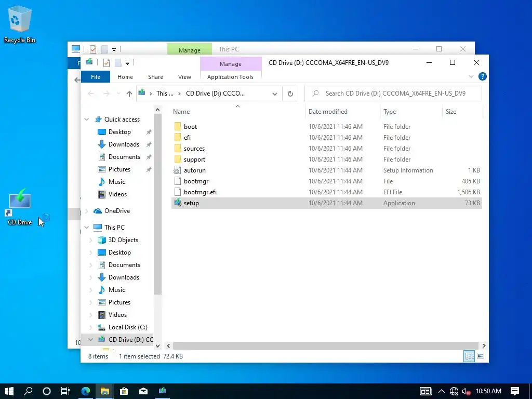The image size is (532, 399).
Task: Open Cortana from the taskbar
Action: click(47, 391)
